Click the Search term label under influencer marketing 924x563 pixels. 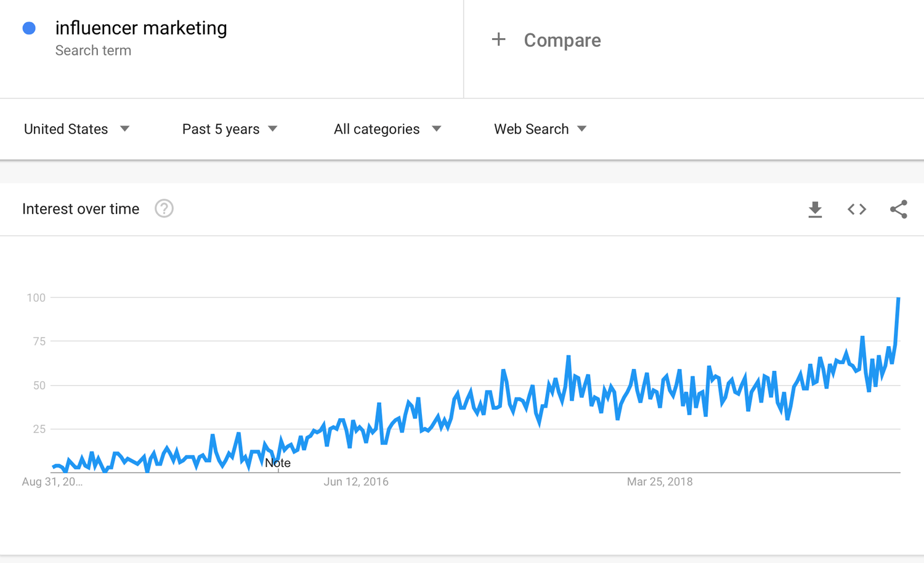93,51
